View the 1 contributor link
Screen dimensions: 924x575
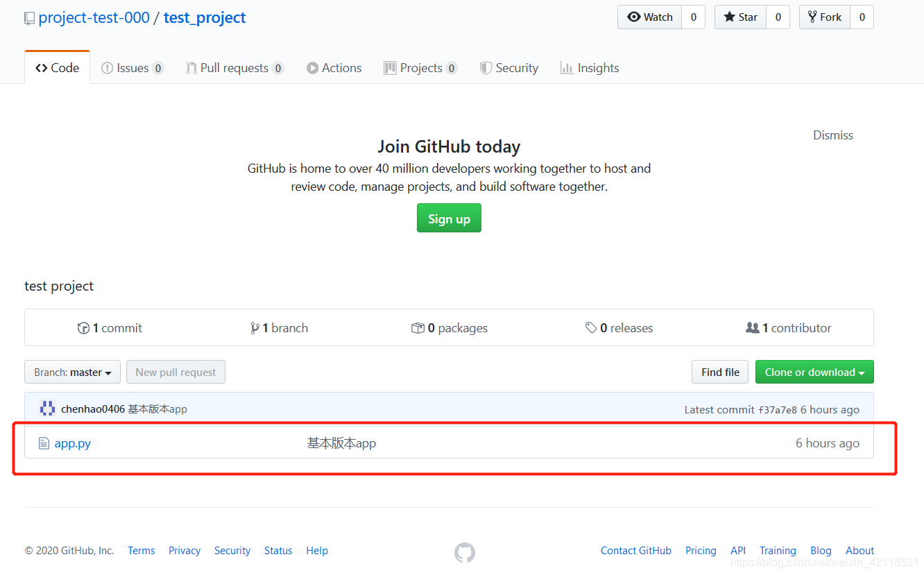(789, 328)
